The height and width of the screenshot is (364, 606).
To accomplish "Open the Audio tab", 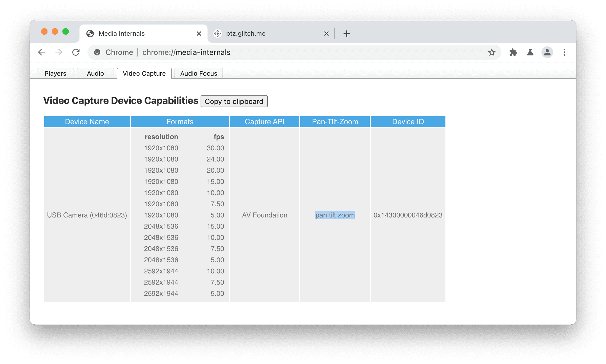I will pos(95,73).
